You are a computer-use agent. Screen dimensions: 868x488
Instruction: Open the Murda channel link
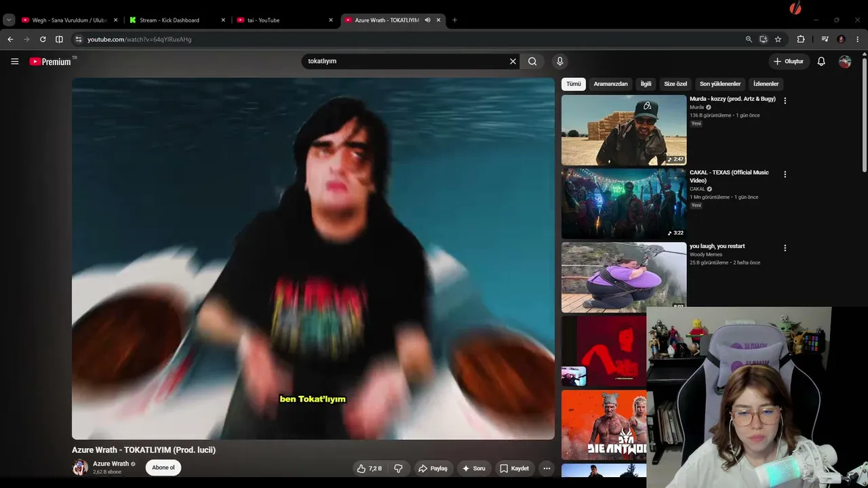[x=696, y=107]
